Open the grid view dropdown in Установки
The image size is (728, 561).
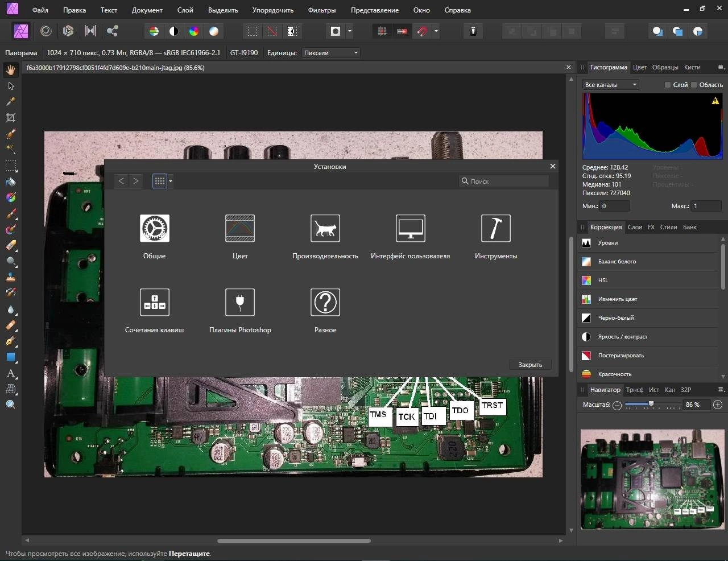(170, 181)
